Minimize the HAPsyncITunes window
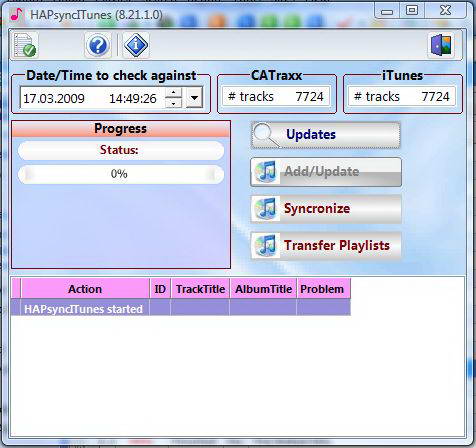The width and height of the screenshot is (476, 448). point(387,11)
